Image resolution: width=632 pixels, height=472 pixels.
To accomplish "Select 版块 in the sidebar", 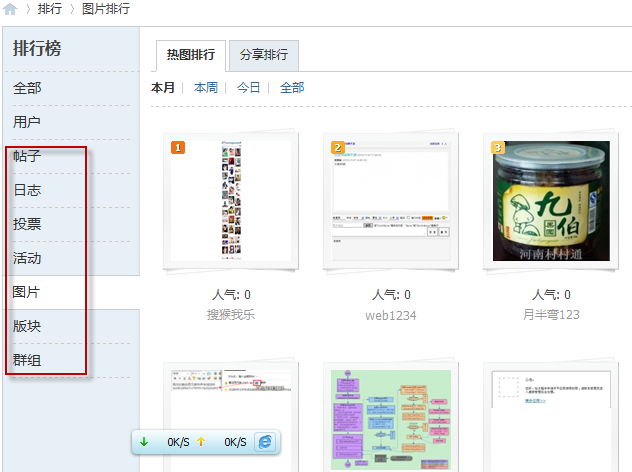I will click(x=27, y=326).
